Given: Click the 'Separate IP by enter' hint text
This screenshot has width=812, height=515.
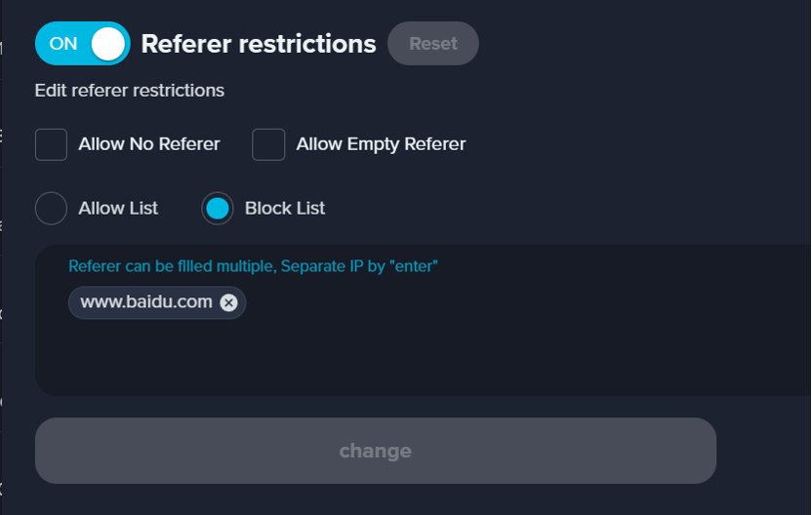Looking at the screenshot, I should (x=359, y=266).
